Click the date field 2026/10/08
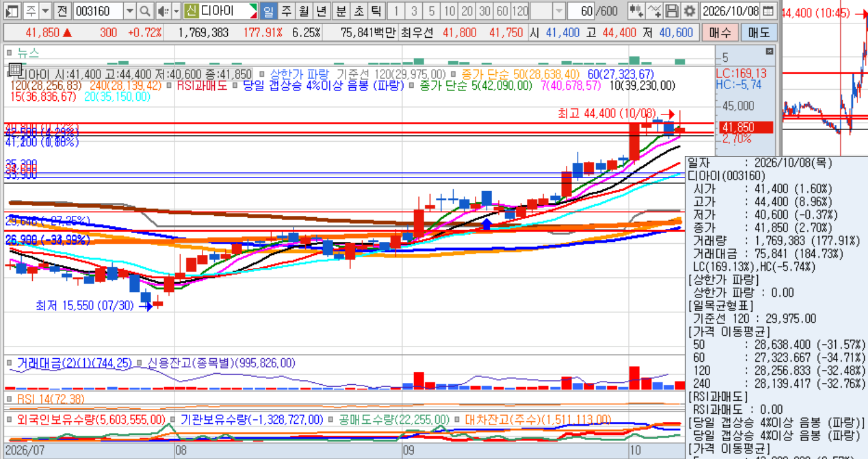 [x=731, y=11]
